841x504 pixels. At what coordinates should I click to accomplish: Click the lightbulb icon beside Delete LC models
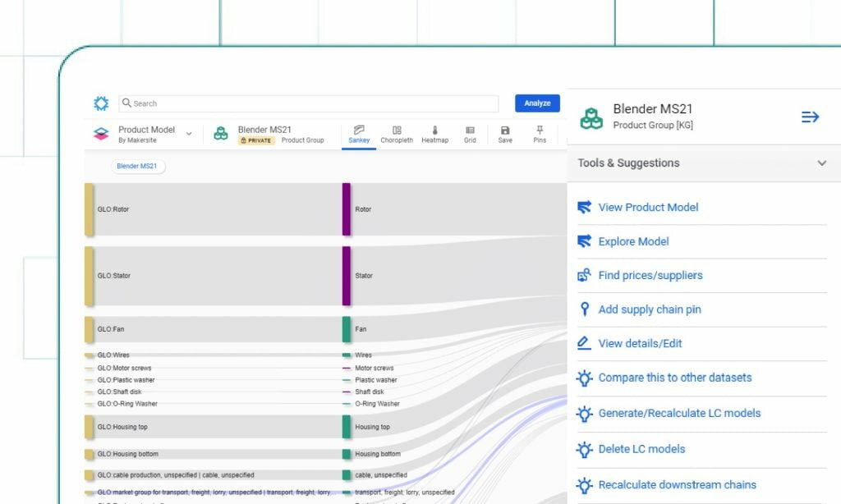584,449
